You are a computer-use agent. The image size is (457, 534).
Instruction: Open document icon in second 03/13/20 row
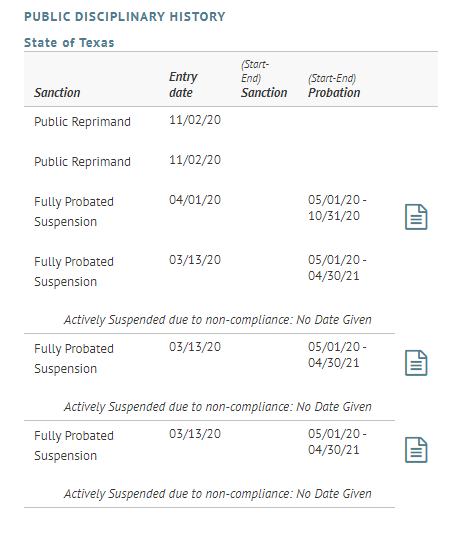click(416, 363)
